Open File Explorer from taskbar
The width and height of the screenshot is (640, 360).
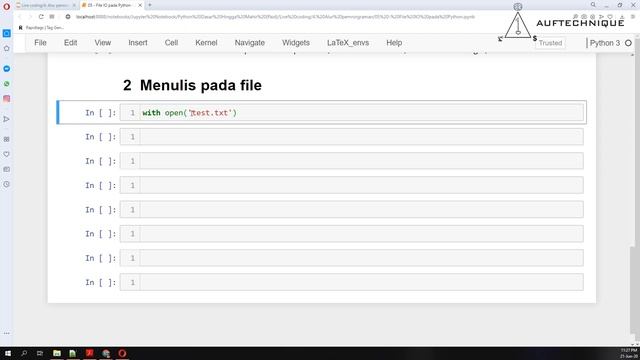(57, 353)
